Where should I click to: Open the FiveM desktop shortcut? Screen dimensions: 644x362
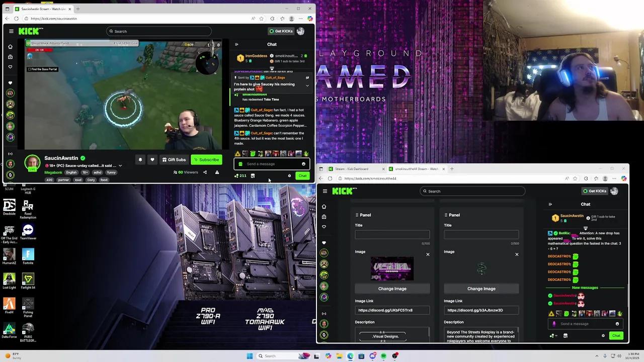9,306
